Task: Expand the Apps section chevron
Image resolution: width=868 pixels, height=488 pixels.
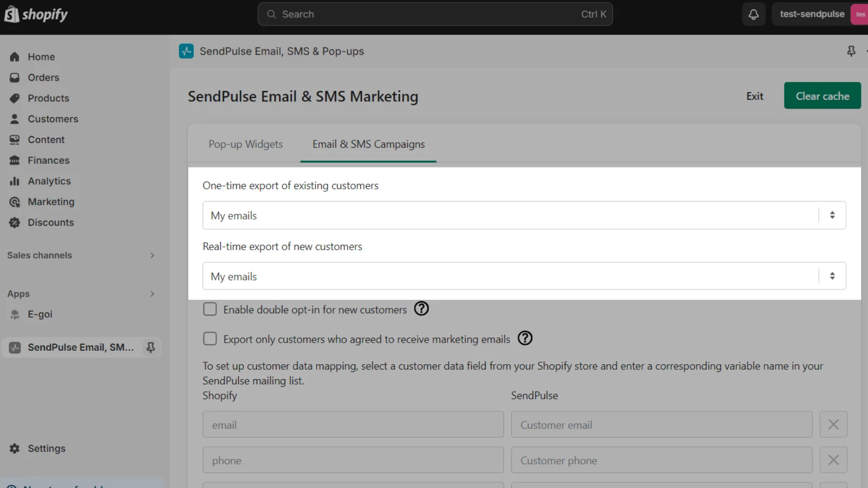Action: [152, 294]
